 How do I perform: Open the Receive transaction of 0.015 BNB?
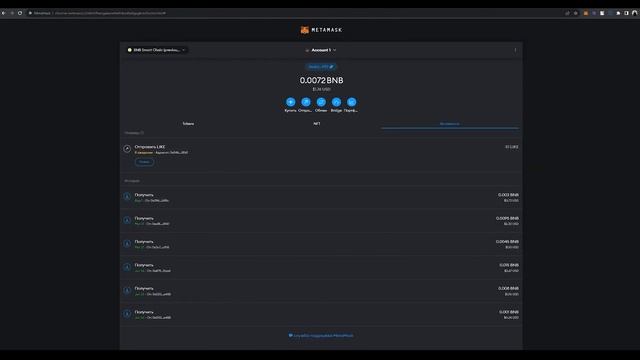pyautogui.click(x=321, y=267)
